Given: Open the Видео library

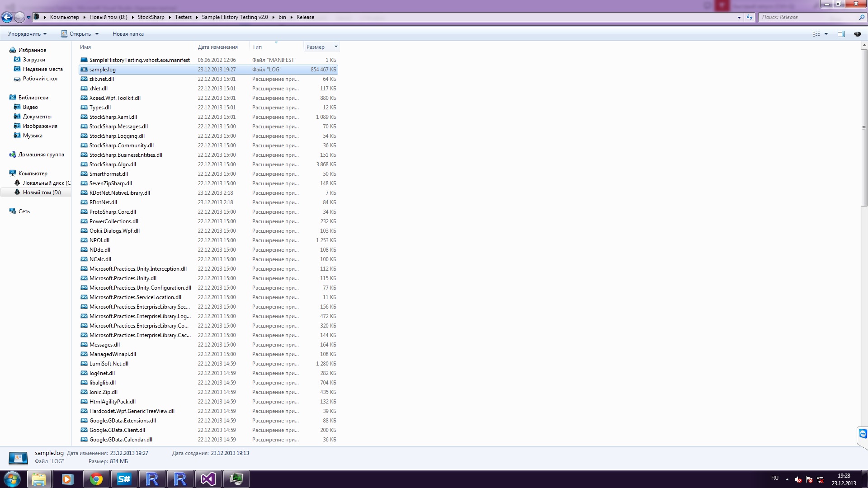Looking at the screenshot, I should 30,107.
